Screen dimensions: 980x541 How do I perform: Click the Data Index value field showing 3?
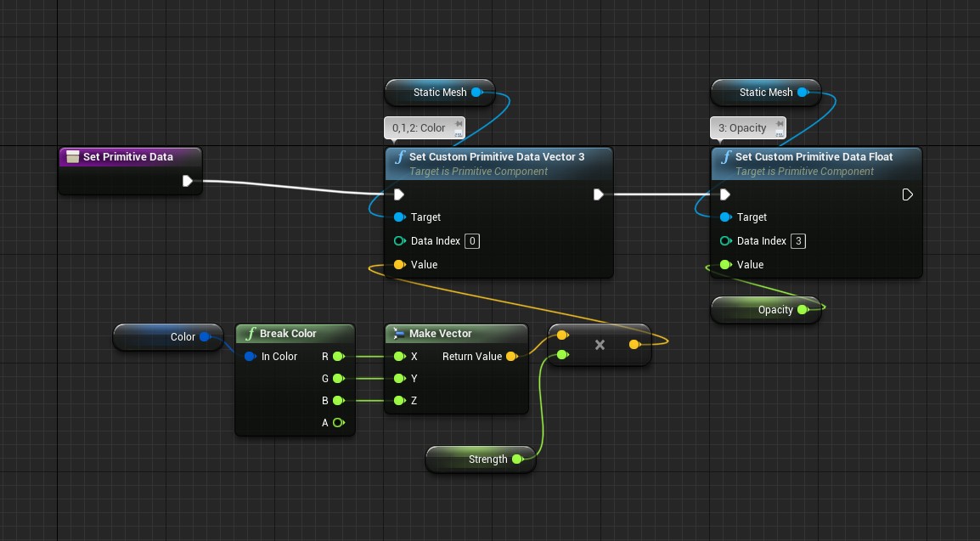tap(798, 241)
